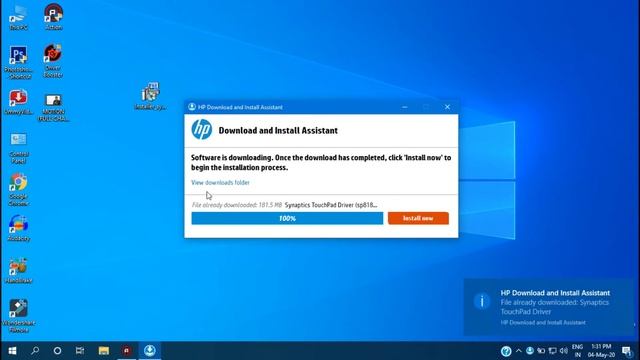
Task: Open the network tray icon
Action: [x=553, y=351]
